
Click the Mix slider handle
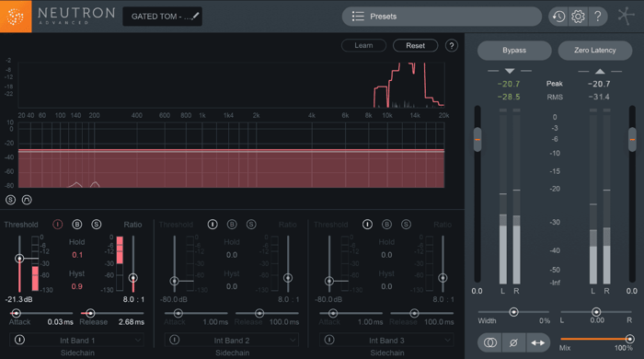[x=629, y=339]
